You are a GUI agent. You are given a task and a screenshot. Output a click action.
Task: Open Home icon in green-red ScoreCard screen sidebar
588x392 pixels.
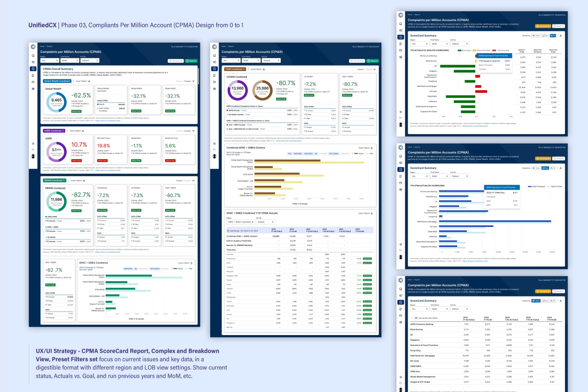click(401, 24)
